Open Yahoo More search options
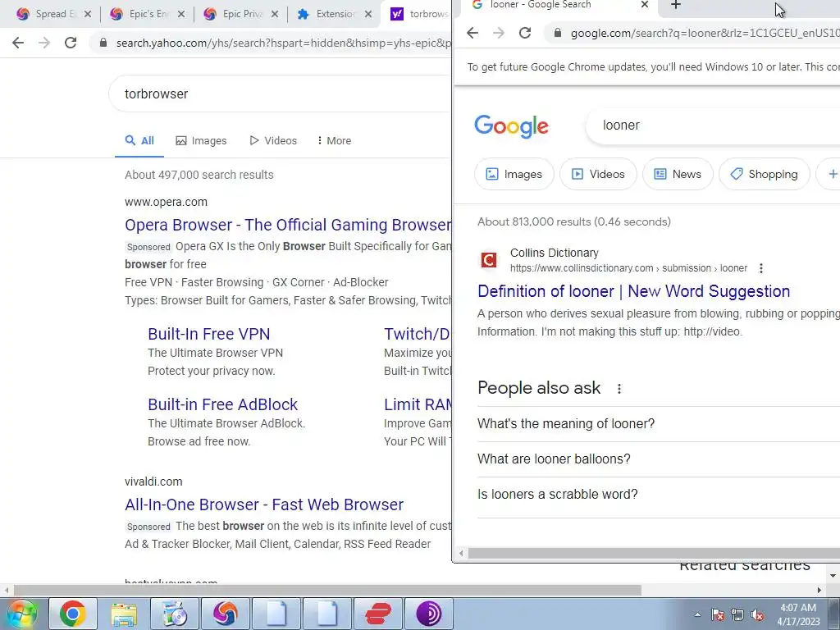The image size is (840, 630). coord(335,141)
